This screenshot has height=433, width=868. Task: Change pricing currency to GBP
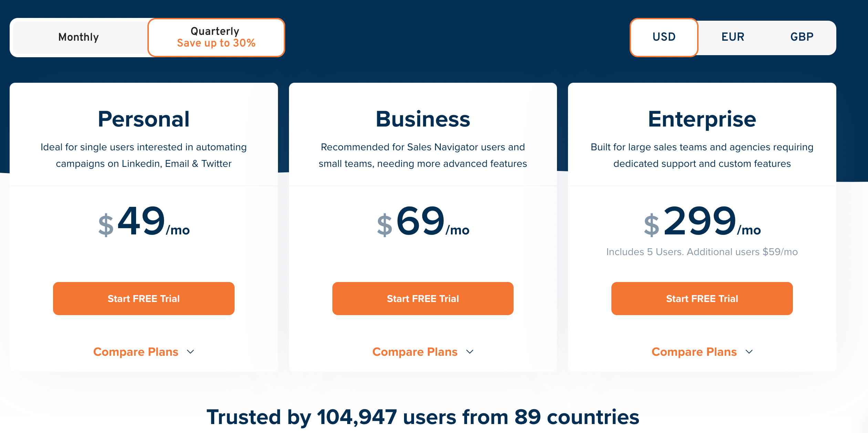802,37
